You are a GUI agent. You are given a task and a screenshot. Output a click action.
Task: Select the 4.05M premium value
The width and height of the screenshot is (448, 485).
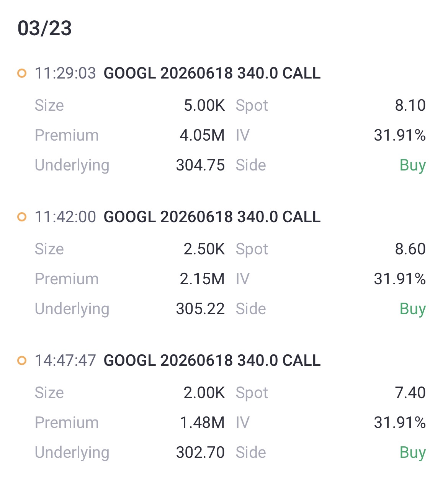pyautogui.click(x=202, y=135)
